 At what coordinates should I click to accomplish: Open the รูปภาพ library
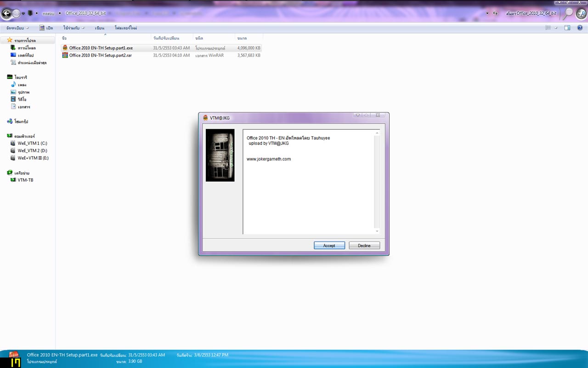pyautogui.click(x=23, y=92)
